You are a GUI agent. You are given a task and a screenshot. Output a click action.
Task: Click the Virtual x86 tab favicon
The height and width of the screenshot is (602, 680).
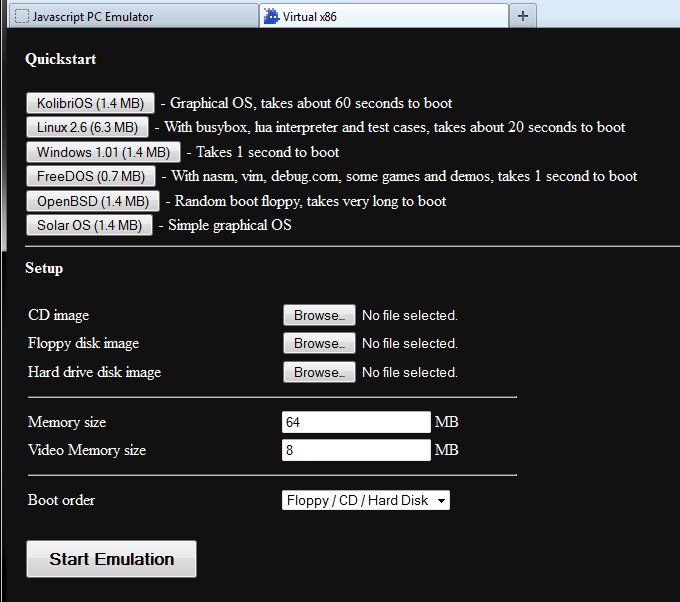(271, 16)
